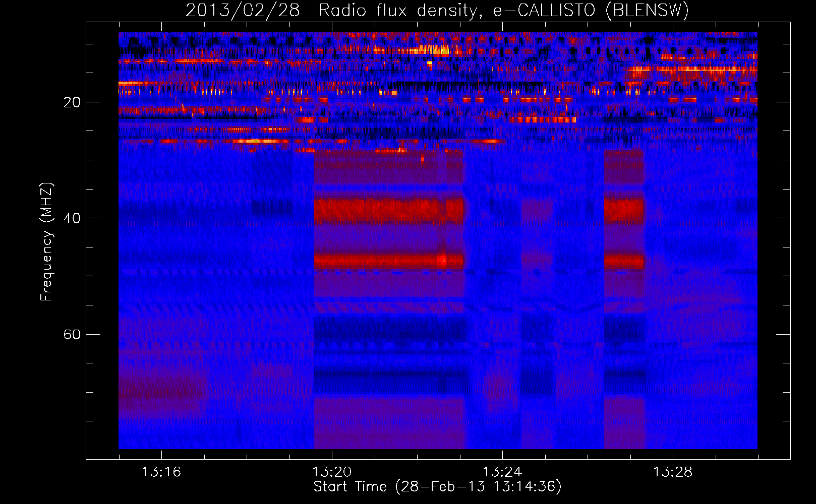This screenshot has height=504, width=816.
Task: Click the 40 MHz frequency tick label
Action: click(x=72, y=218)
